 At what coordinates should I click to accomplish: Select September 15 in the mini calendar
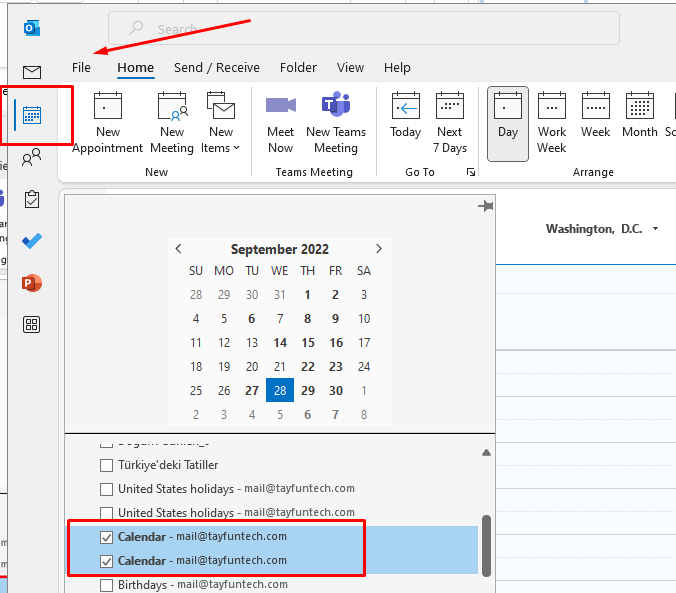point(308,343)
